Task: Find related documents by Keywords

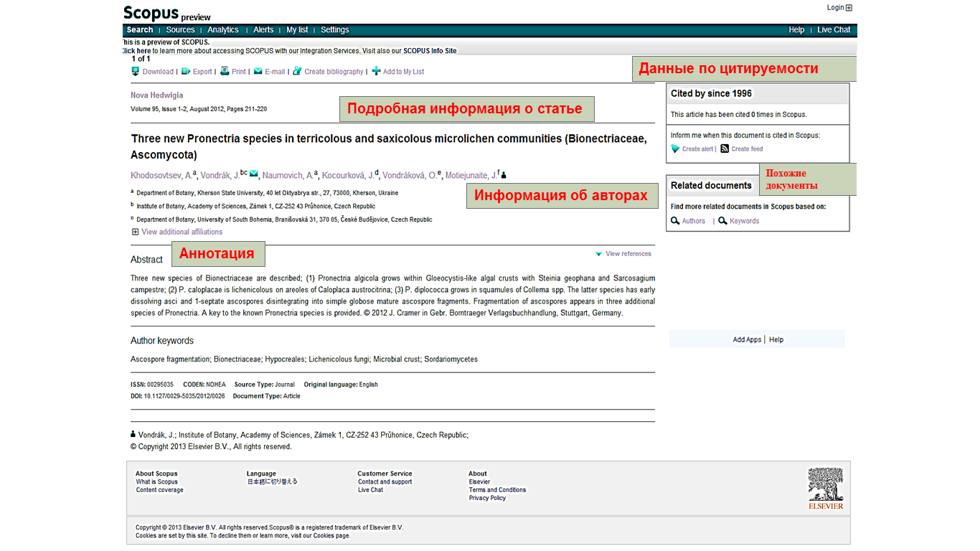Action: tap(744, 221)
